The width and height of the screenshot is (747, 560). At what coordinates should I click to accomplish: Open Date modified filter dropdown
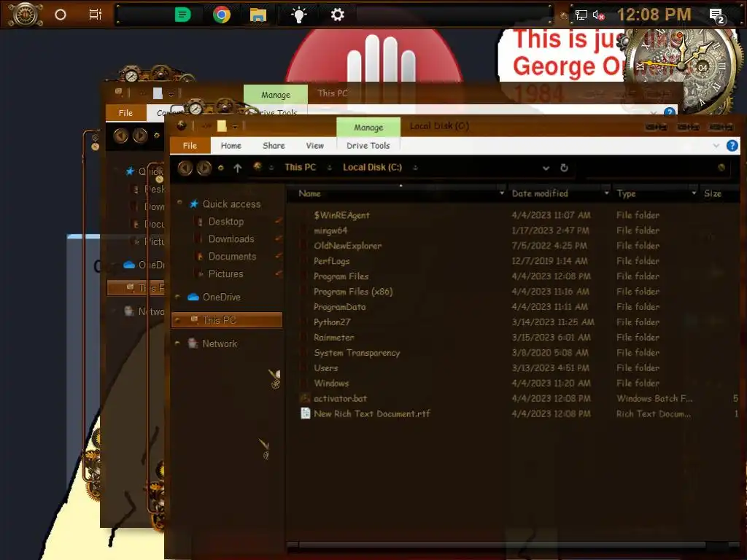[x=606, y=193]
